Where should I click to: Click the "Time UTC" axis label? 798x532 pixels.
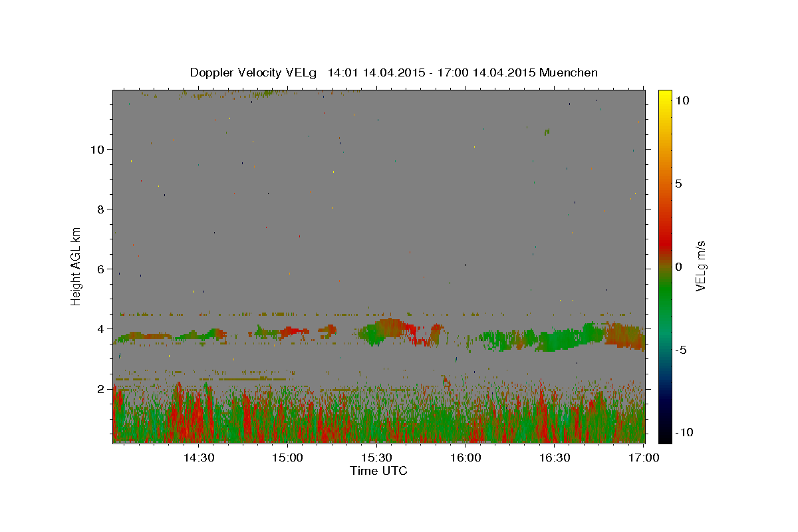(378, 471)
